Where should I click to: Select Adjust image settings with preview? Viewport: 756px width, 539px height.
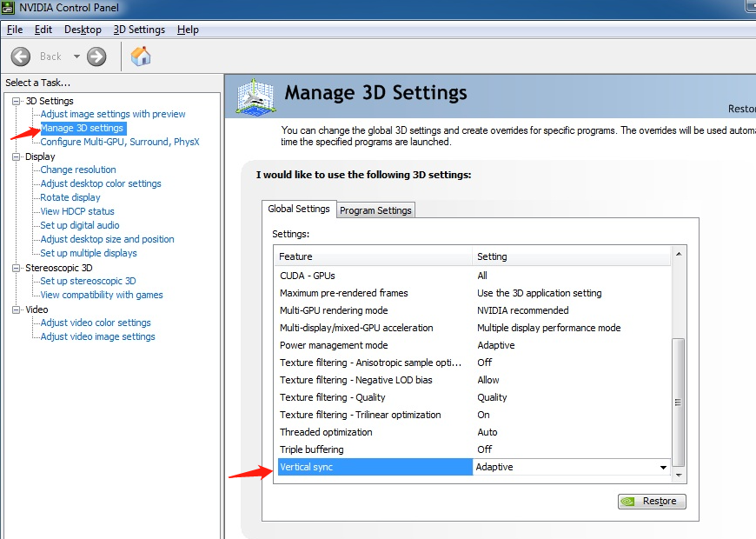(113, 114)
